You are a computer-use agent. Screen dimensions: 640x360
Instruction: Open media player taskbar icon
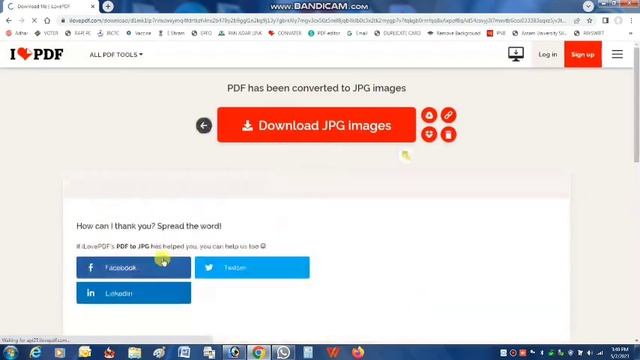tap(60, 352)
